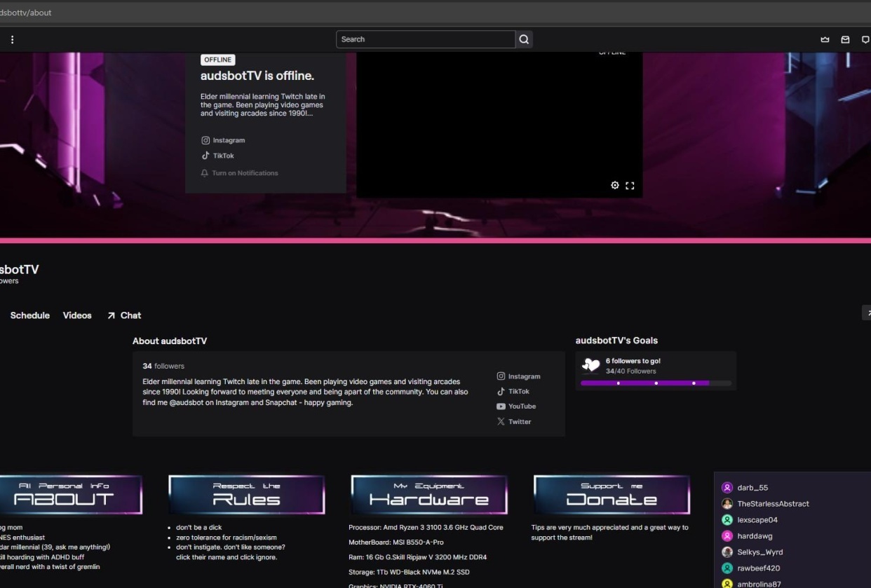Click the Rules panel banner image

tap(247, 495)
